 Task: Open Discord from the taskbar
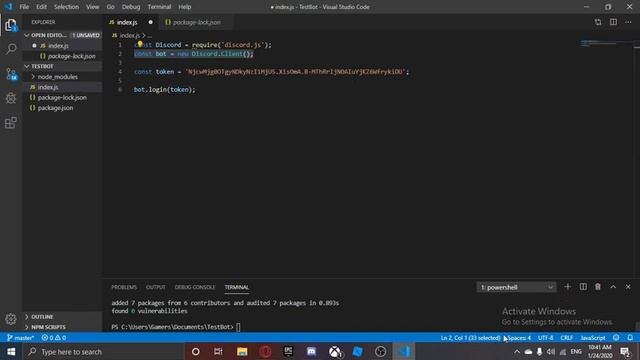coord(311,351)
